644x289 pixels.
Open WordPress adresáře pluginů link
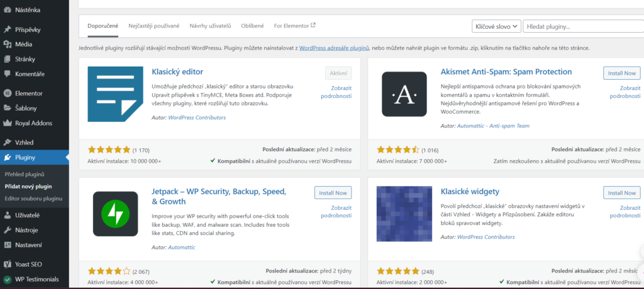(335, 48)
